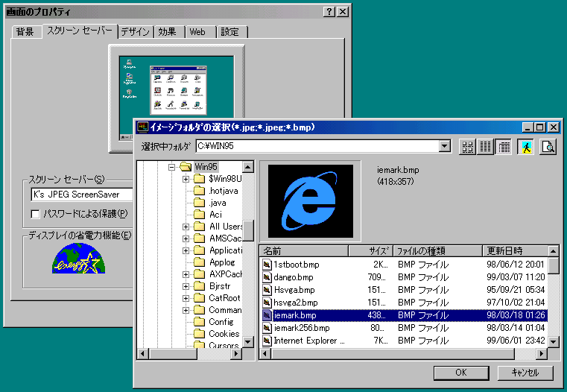Screen dimensions: 567x392
Task: Toggle password protection checkbox
Action: click(35, 214)
